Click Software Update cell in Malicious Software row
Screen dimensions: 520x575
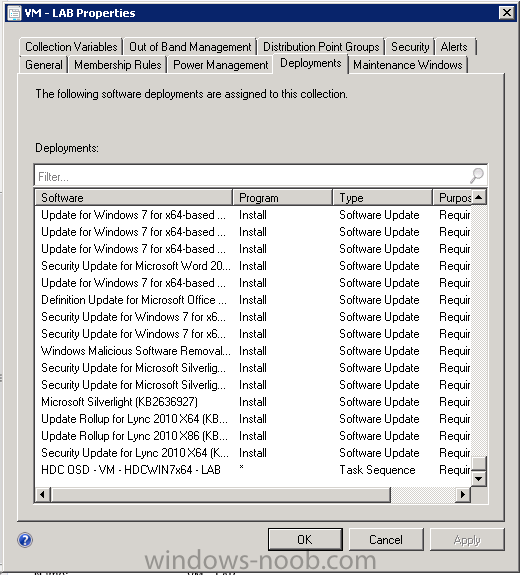pyautogui.click(x=379, y=351)
